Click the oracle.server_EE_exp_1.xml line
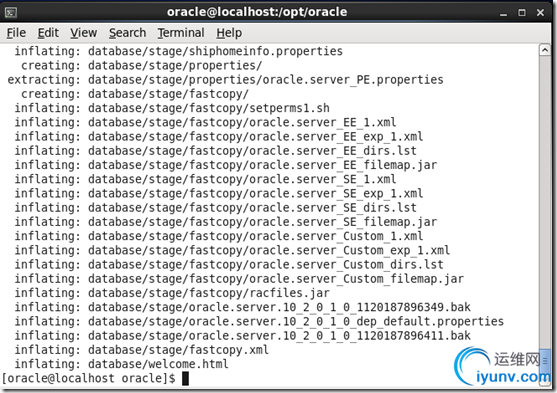 click(x=218, y=136)
